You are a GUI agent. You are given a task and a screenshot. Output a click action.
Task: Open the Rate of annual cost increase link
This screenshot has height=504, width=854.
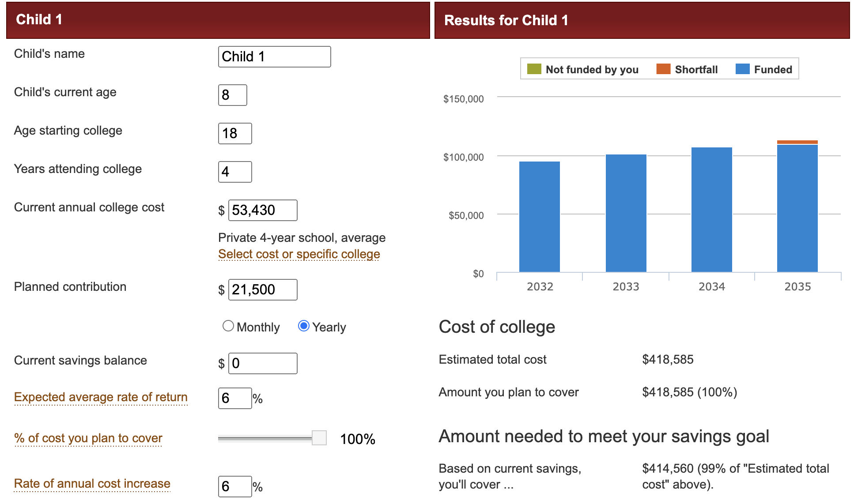coord(92,484)
